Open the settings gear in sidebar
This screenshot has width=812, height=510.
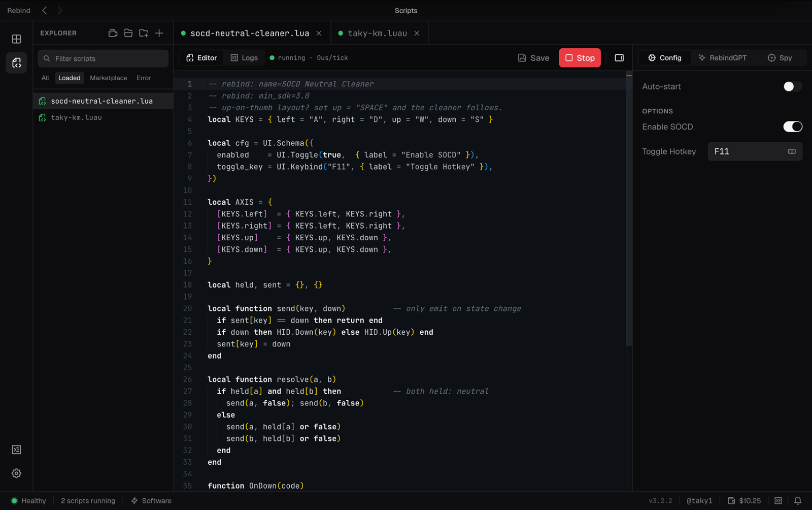click(16, 473)
